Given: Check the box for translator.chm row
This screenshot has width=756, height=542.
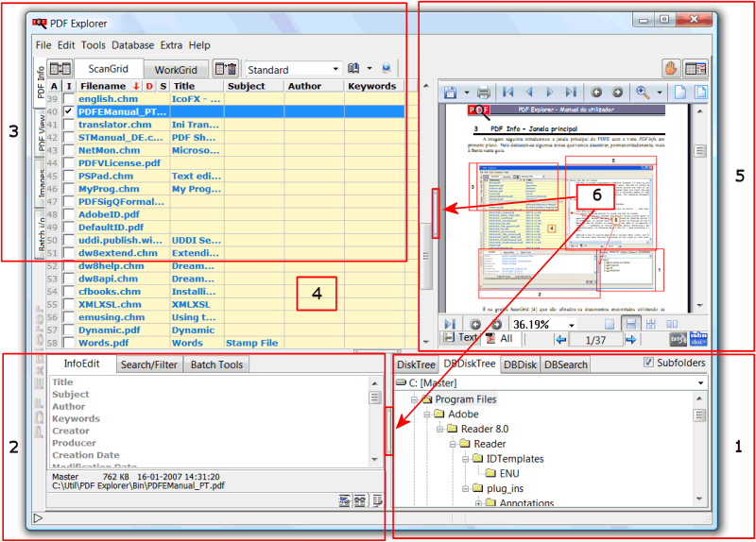Looking at the screenshot, I should point(69,125).
